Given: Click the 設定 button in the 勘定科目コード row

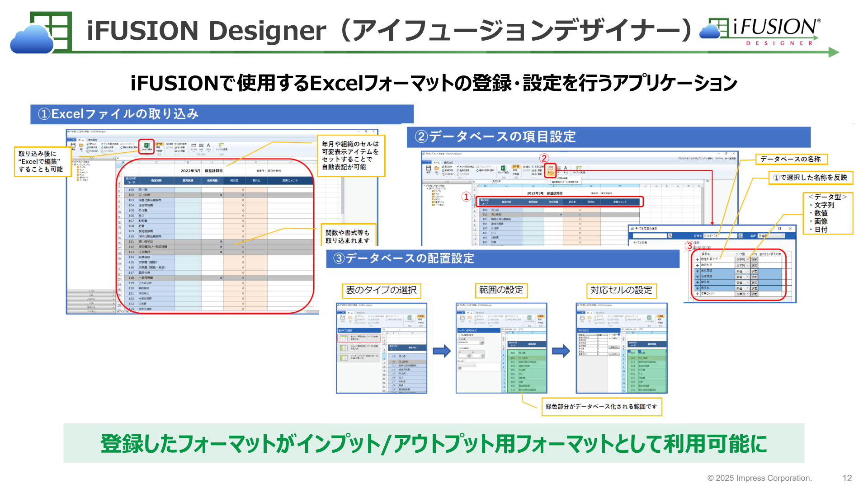Looking at the screenshot, I should [754, 259].
